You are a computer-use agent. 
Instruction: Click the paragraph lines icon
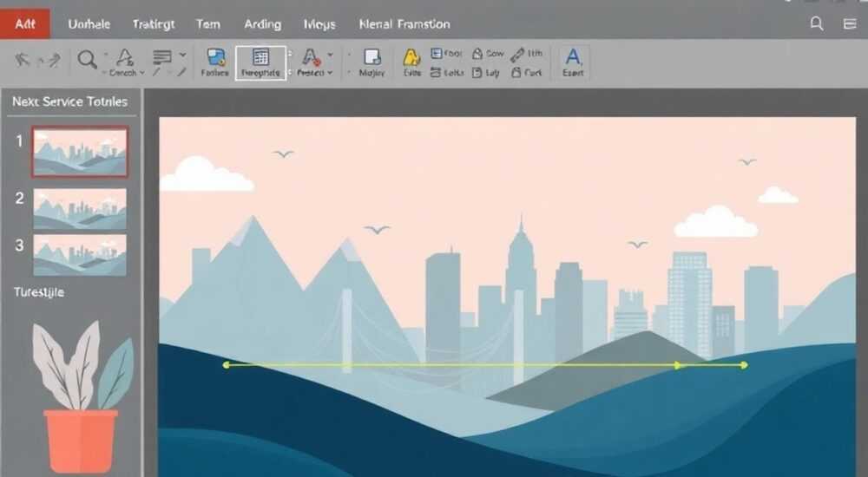point(161,56)
